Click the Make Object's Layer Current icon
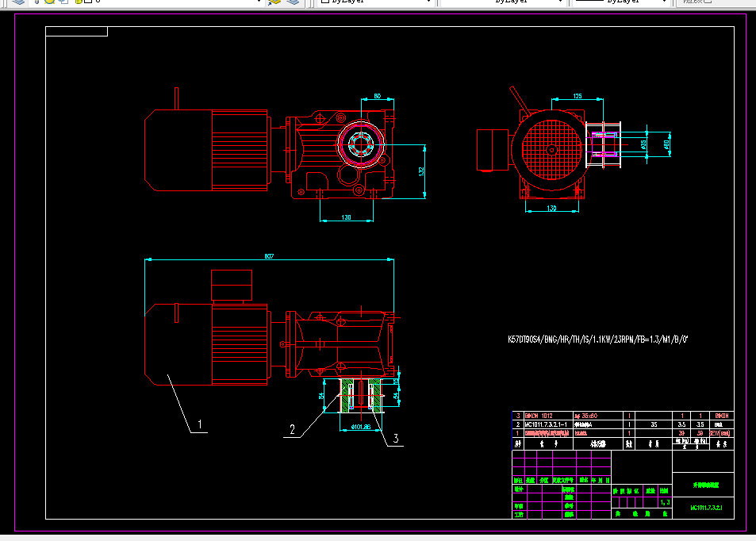756x541 pixels. [274, 2]
